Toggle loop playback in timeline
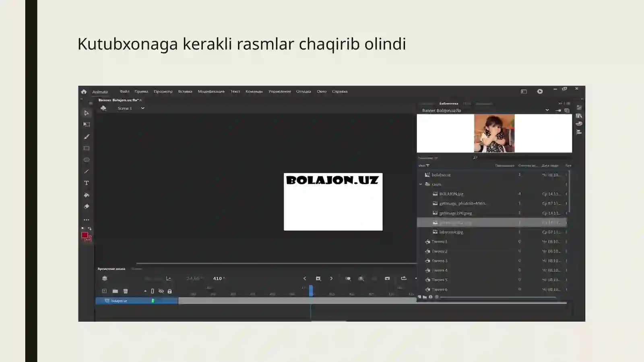Viewport: 644px width, 362px height. pos(403,278)
